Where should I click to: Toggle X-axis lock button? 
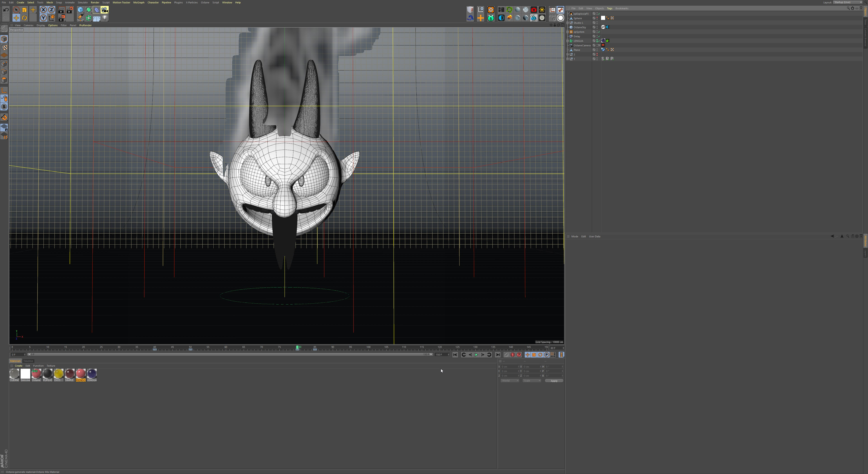click(x=43, y=10)
